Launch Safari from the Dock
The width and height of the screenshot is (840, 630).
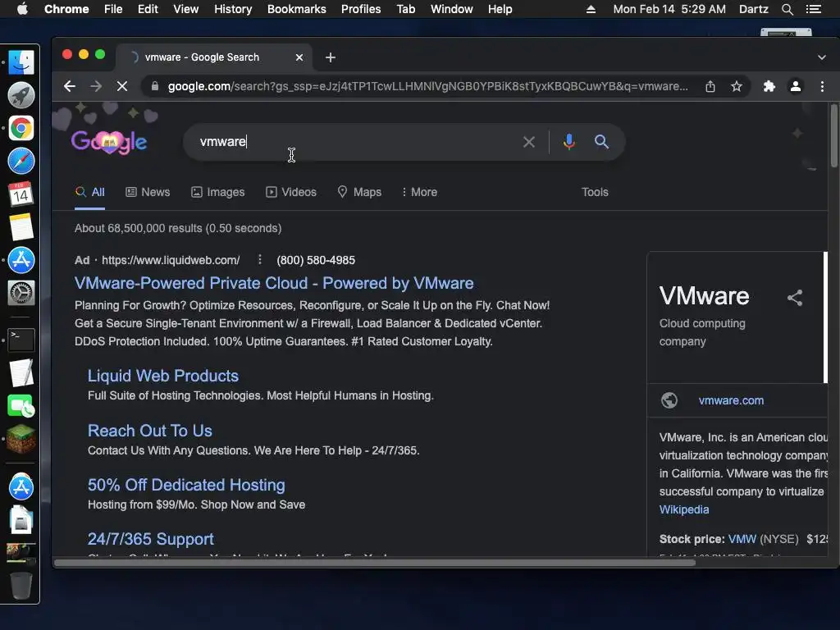21,162
